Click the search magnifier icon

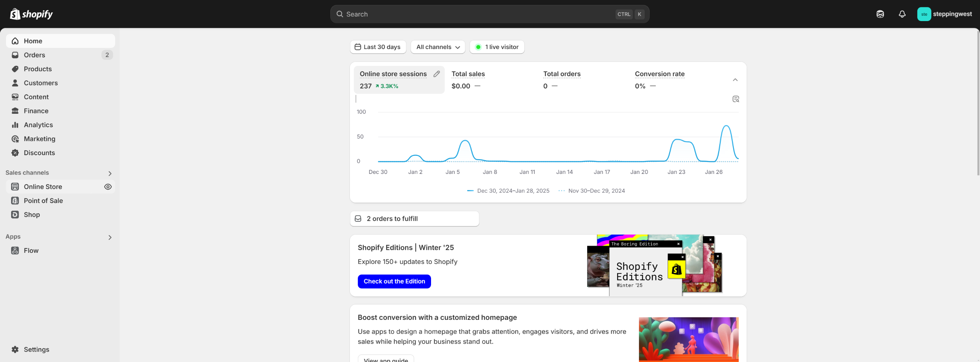[x=340, y=14]
